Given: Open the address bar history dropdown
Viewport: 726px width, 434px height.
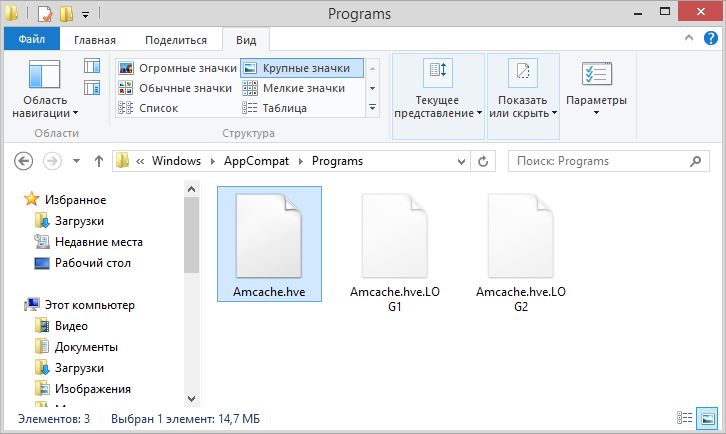Looking at the screenshot, I should [461, 161].
